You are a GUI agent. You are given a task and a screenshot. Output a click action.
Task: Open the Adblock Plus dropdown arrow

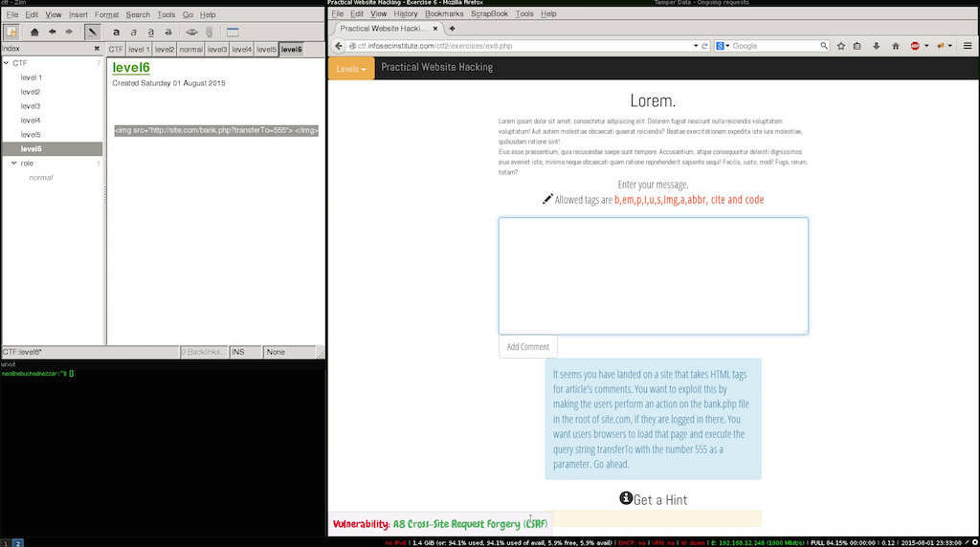[926, 46]
